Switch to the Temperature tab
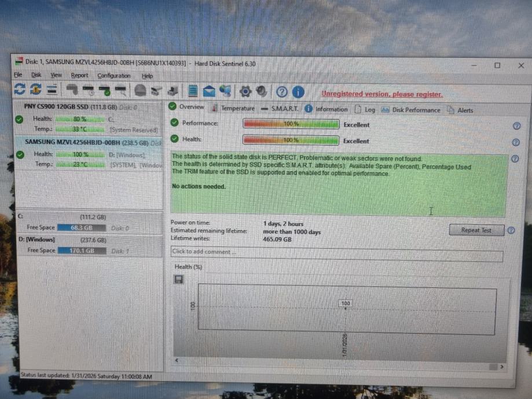The image size is (532, 399). 233,108
